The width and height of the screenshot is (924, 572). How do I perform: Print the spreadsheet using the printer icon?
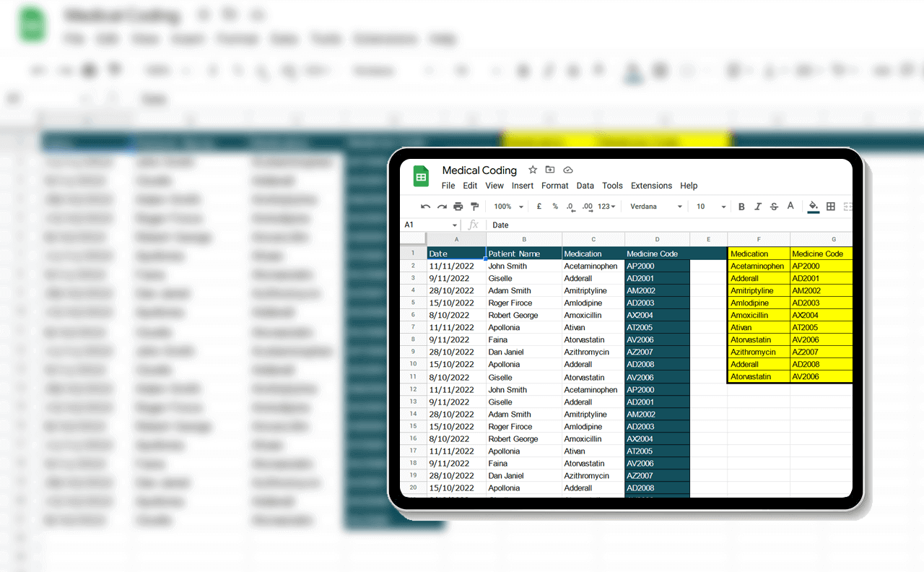pos(458,207)
